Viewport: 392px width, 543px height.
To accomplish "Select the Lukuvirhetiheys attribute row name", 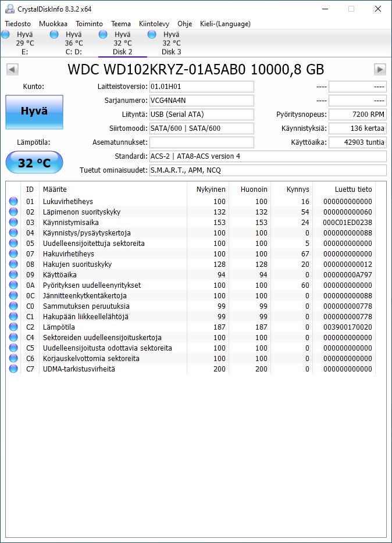I will tap(68, 201).
